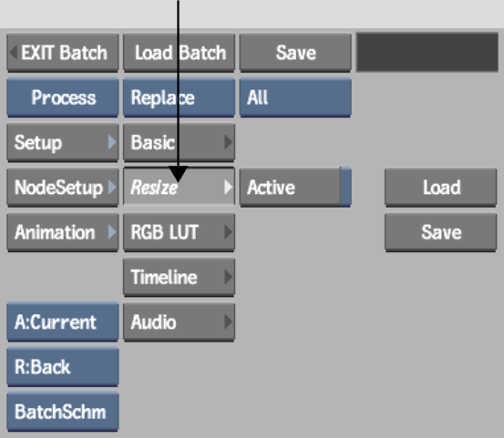Click the Load button next to Active
This screenshot has height=438, width=504.
441,188
